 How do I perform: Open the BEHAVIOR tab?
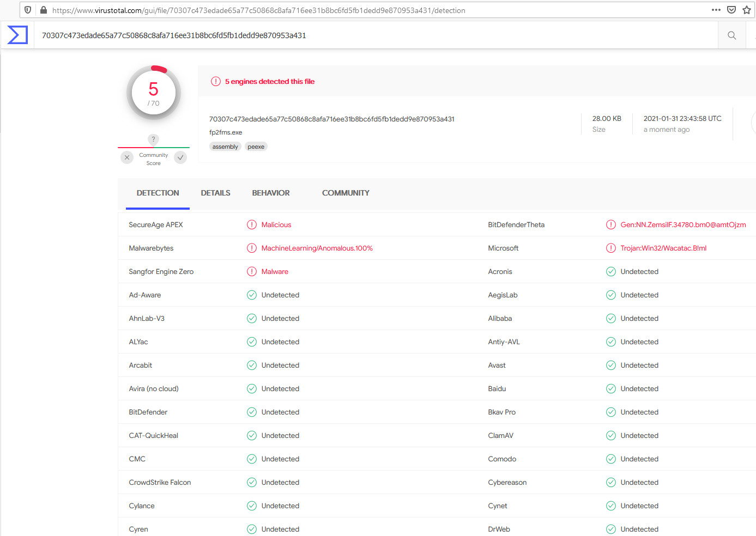coord(271,193)
